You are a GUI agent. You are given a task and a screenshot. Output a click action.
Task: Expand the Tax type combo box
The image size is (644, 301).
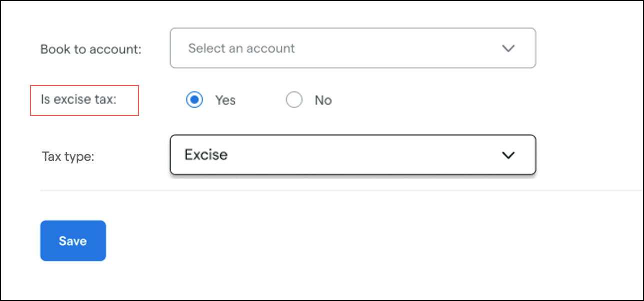tap(352, 154)
